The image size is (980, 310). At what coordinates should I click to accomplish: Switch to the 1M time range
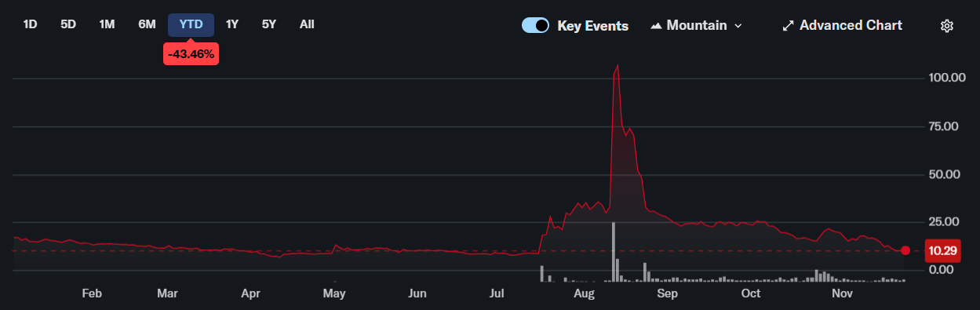pos(107,24)
